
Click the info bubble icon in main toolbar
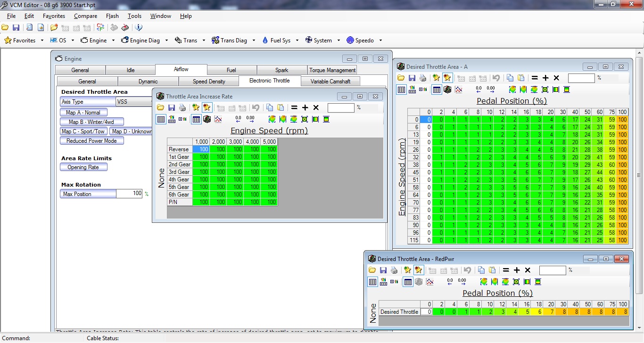coord(139,27)
